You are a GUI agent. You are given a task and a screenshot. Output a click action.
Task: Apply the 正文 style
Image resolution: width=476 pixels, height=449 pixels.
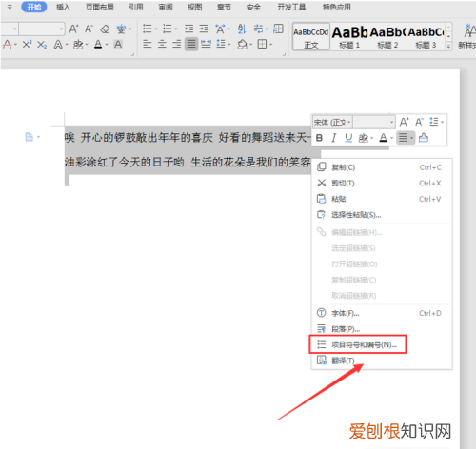(311, 37)
